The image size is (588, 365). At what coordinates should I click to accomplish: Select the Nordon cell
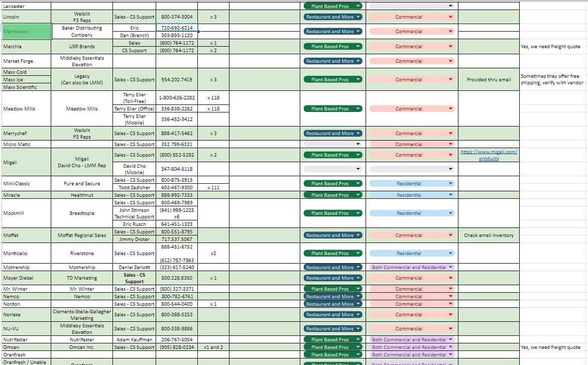tap(27, 304)
